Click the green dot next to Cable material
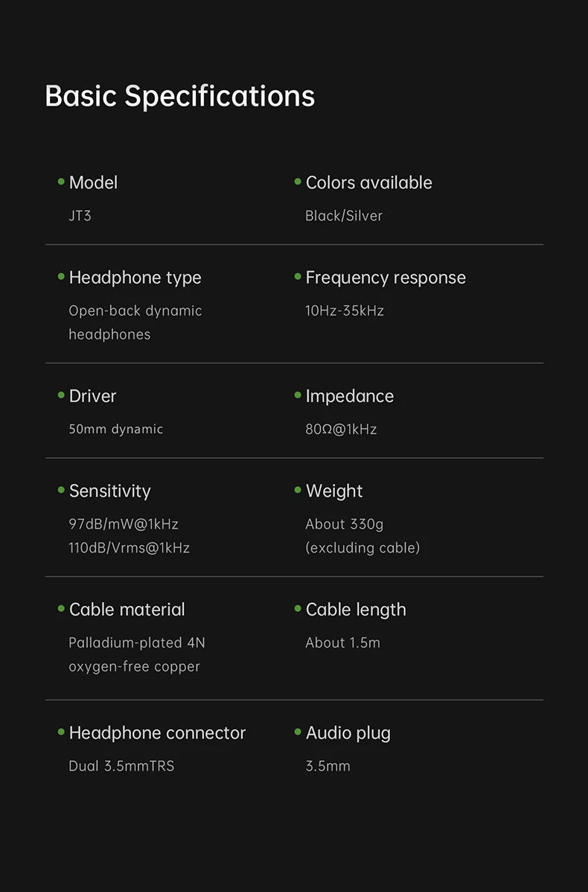The width and height of the screenshot is (588, 892). (61, 608)
